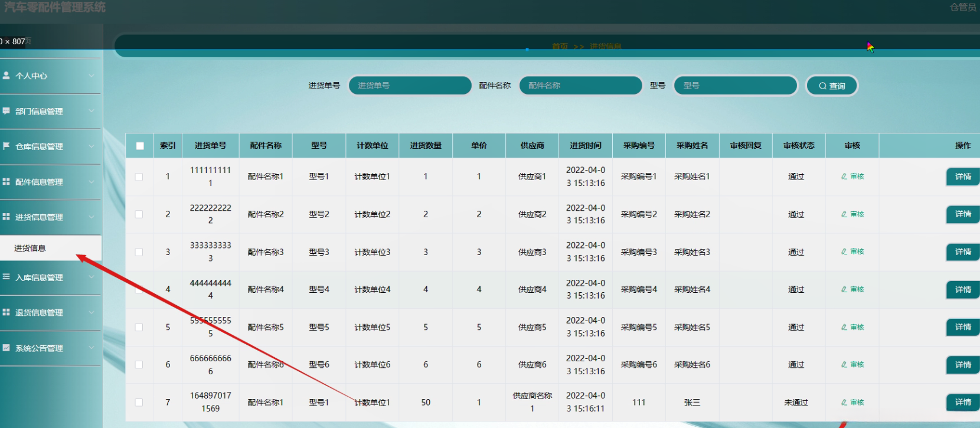The image size is (980, 428).
Task: Click the 个人中心 user icon in sidebar
Action: pos(6,76)
